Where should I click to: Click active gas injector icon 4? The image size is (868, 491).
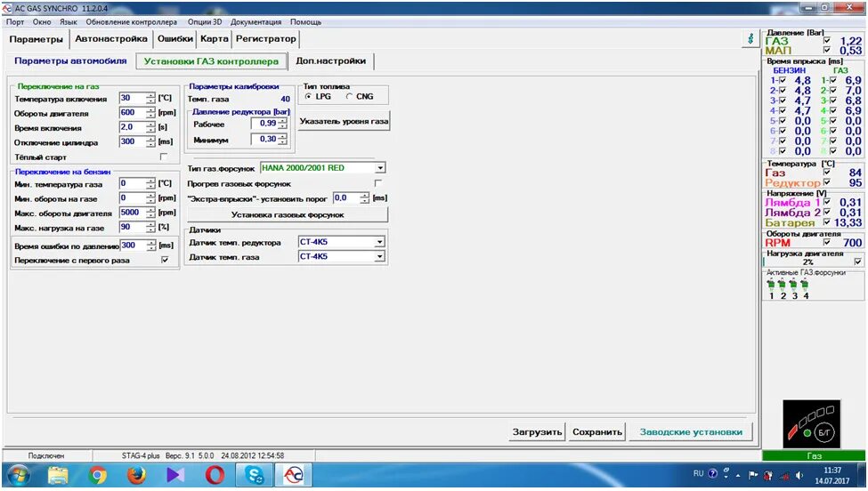tap(805, 286)
